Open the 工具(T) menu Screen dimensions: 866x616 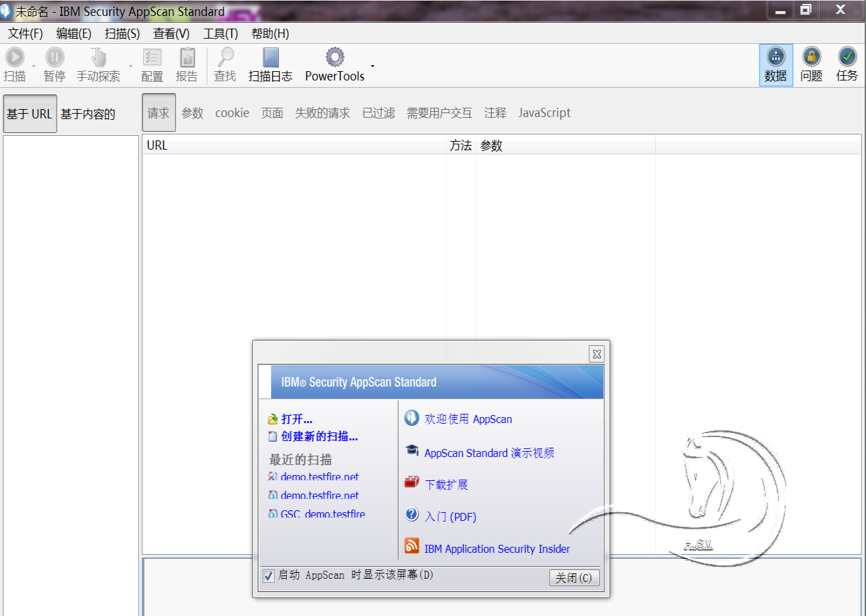pyautogui.click(x=221, y=33)
